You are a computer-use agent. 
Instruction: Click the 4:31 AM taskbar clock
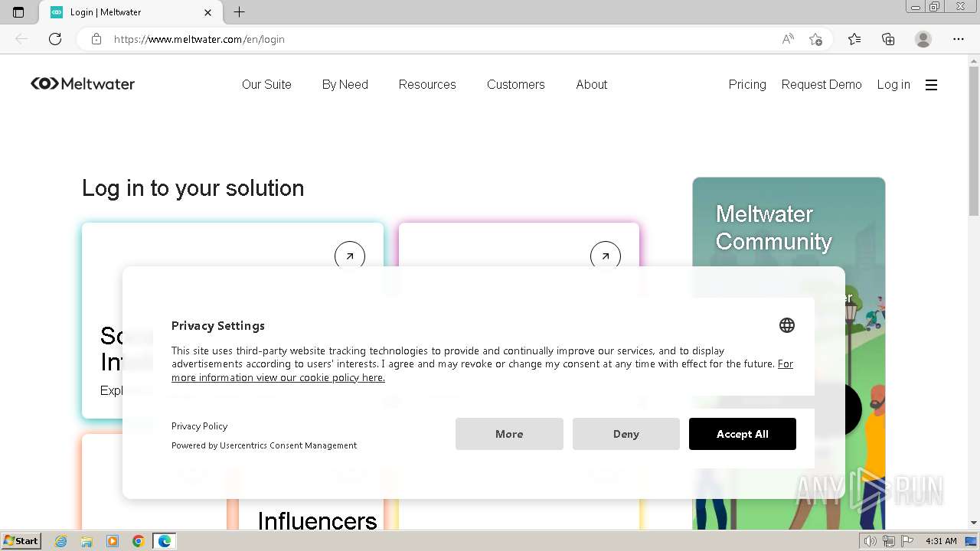[x=941, y=541]
